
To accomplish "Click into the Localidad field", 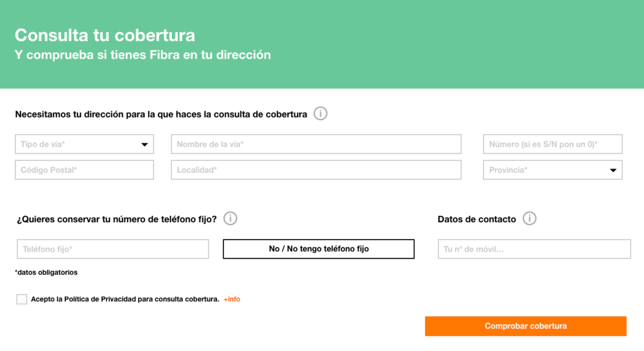I will (316, 170).
